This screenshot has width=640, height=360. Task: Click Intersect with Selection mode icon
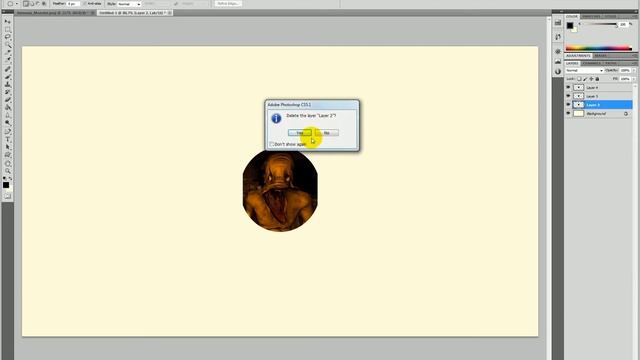(44, 4)
